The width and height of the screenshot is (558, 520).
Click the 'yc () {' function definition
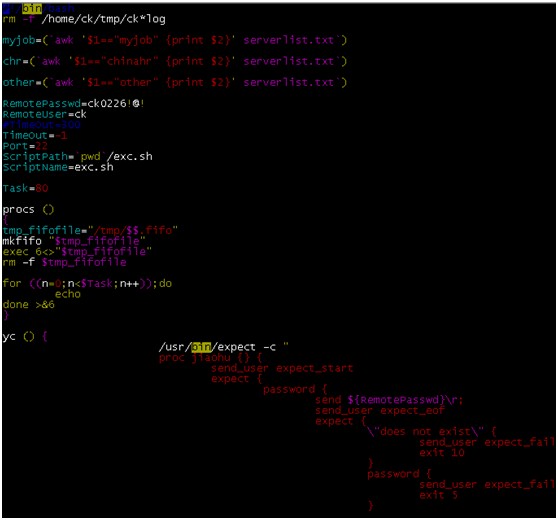tap(25, 336)
